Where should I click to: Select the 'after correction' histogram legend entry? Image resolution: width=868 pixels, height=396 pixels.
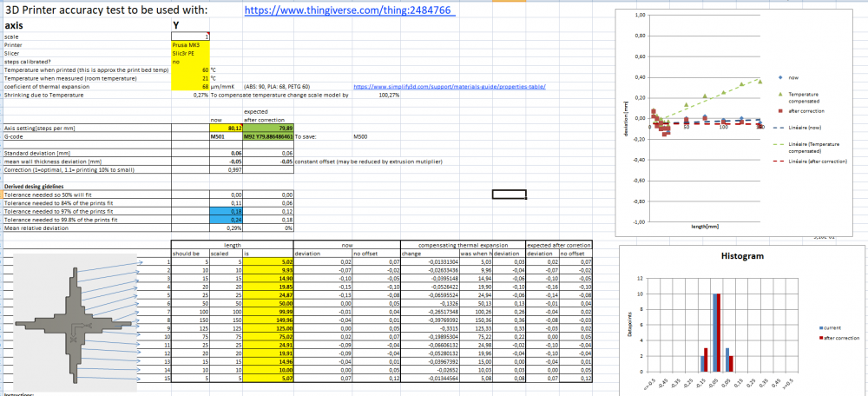point(839,337)
